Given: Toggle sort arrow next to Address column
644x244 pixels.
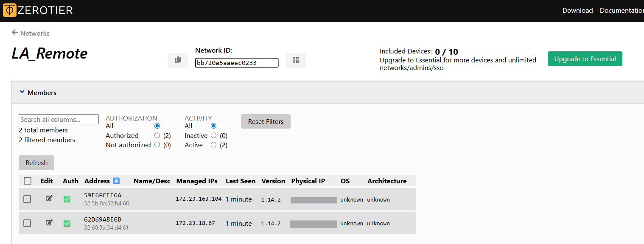Looking at the screenshot, I should [x=116, y=181].
